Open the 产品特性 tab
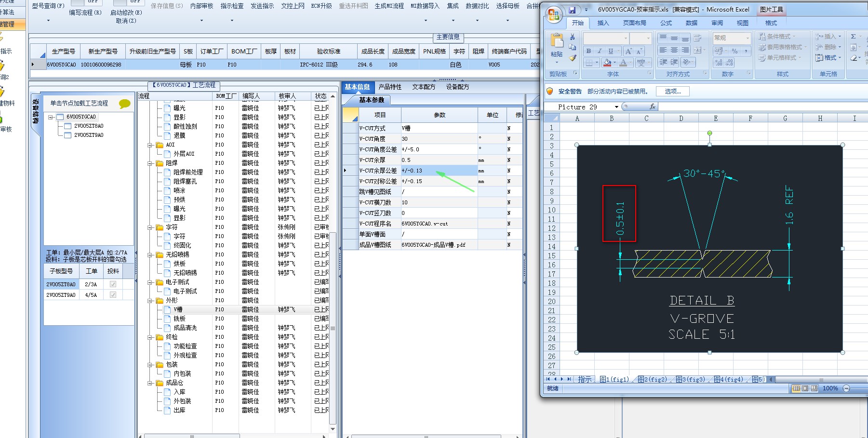Image resolution: width=868 pixels, height=438 pixels. (390, 87)
